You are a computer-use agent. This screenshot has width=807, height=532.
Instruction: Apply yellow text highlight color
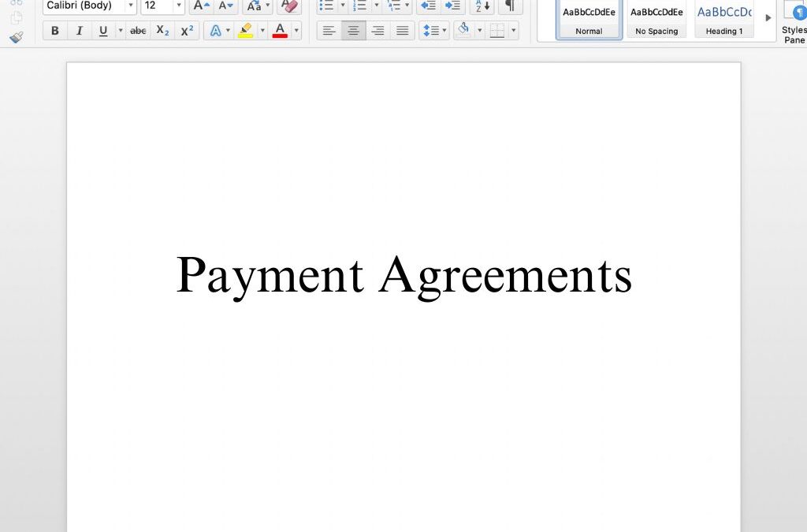click(246, 31)
